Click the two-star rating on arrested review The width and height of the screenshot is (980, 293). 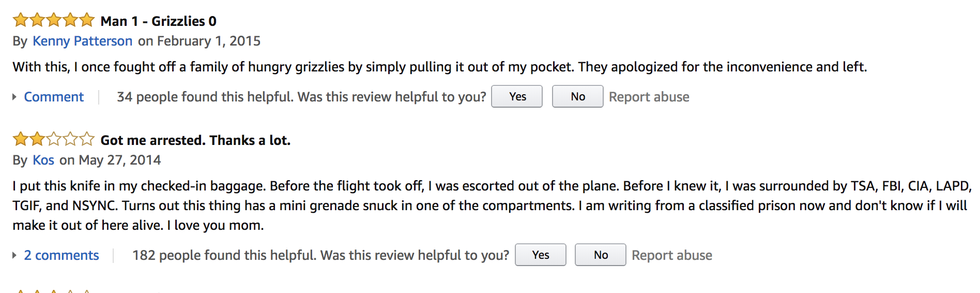54,139
